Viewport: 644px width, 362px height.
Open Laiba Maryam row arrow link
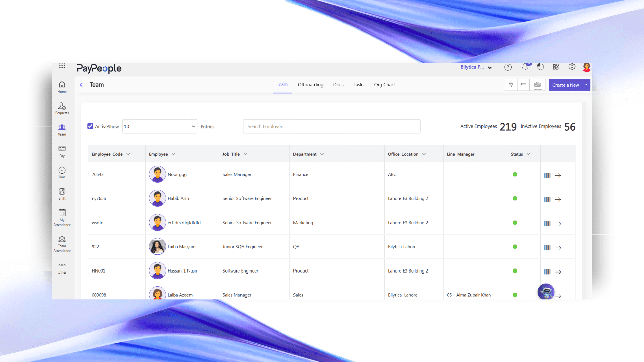[558, 248]
